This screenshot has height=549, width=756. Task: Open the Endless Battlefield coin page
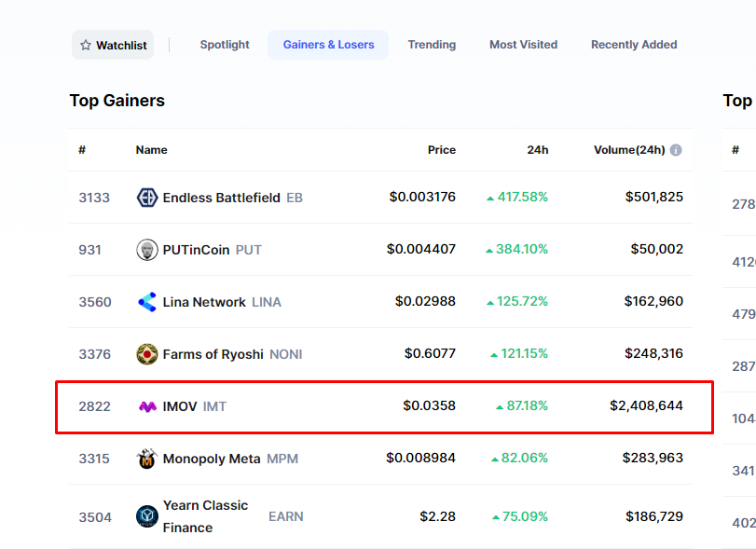tap(221, 198)
